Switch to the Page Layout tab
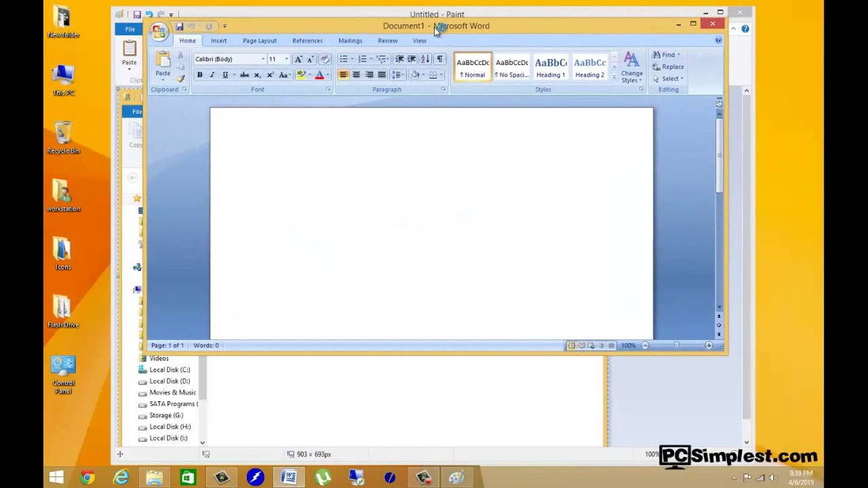 click(260, 41)
